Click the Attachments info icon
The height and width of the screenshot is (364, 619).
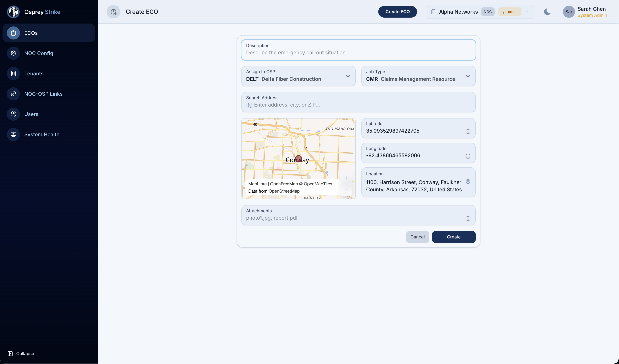pyautogui.click(x=468, y=219)
